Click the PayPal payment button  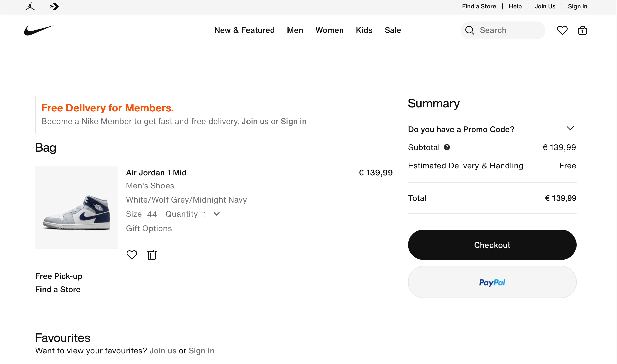coord(492,282)
